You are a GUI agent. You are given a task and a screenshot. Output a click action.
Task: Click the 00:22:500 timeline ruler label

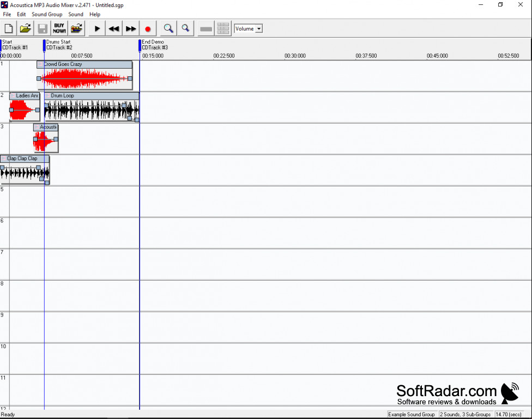click(x=224, y=56)
